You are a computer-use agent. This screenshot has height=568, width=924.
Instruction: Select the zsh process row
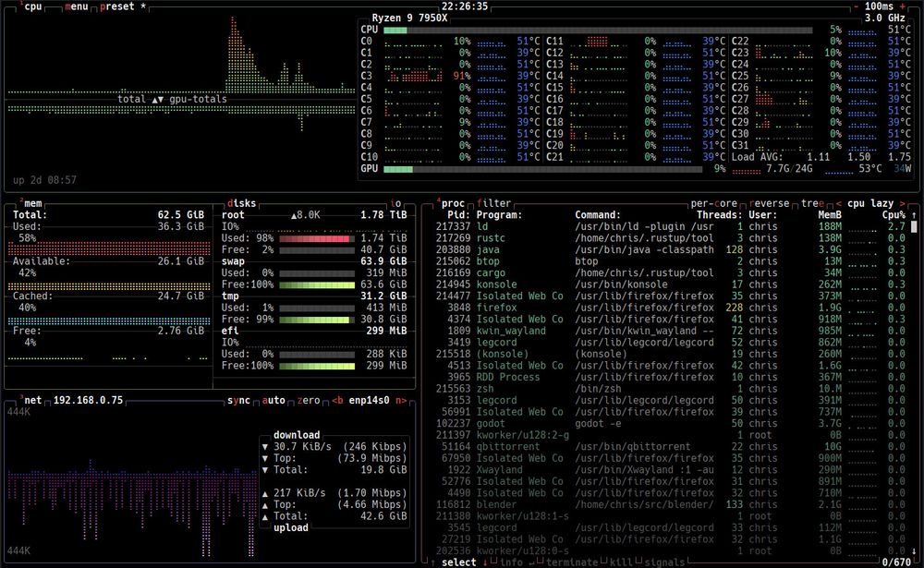(670, 389)
